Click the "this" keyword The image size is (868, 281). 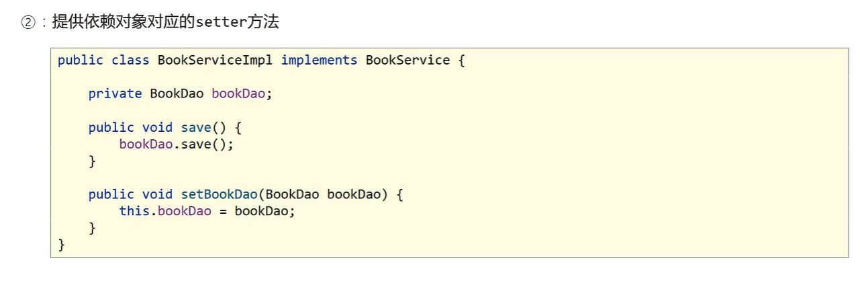[x=134, y=211]
